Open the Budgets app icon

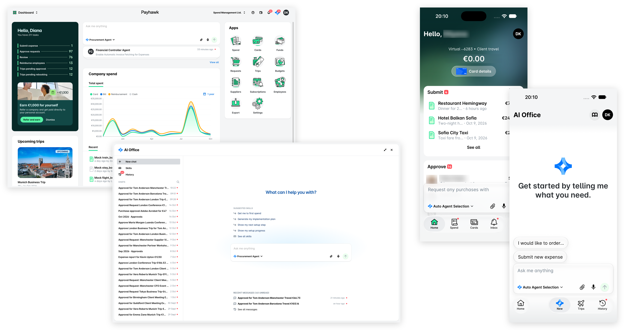click(x=280, y=62)
